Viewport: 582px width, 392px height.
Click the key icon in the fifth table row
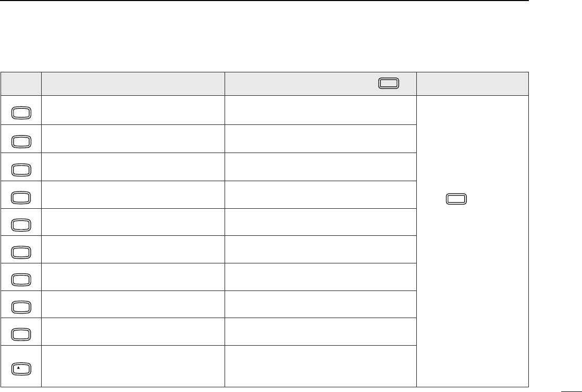(21, 225)
